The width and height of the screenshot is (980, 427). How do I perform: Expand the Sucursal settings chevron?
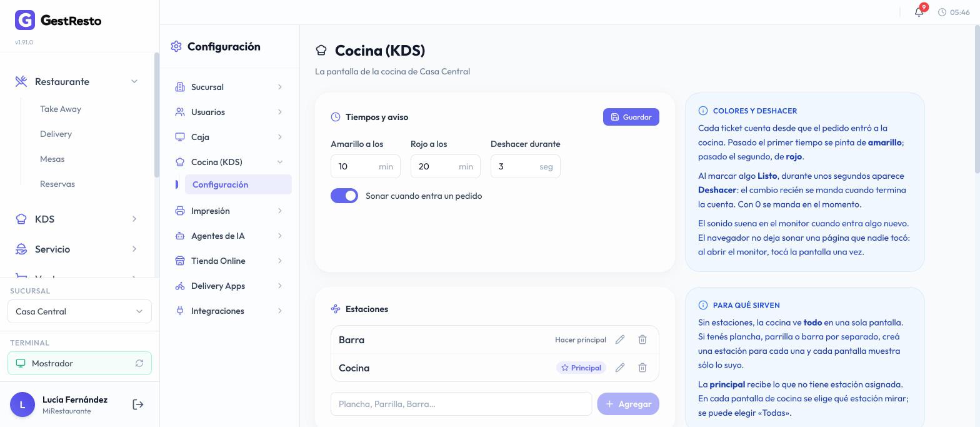click(279, 87)
